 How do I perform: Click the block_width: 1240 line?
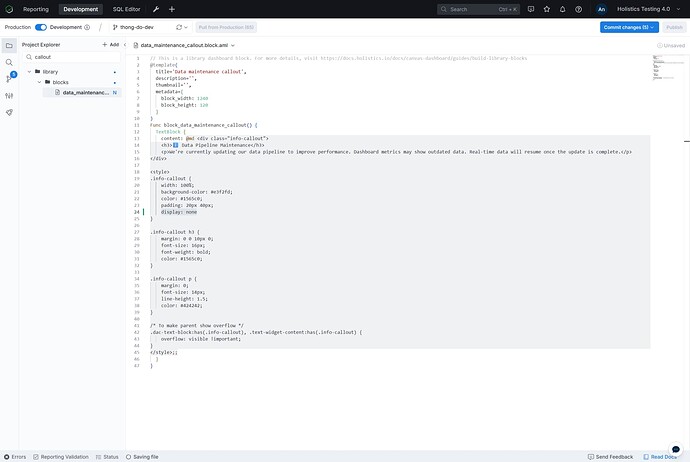184,98
